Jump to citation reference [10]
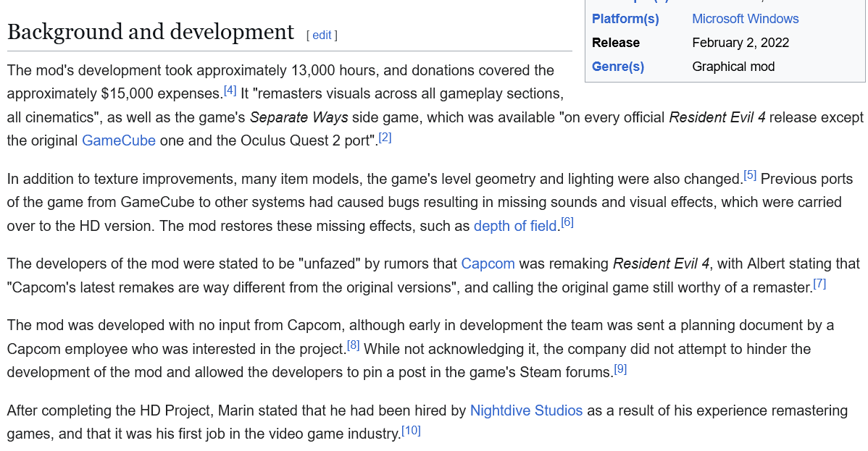 [412, 431]
